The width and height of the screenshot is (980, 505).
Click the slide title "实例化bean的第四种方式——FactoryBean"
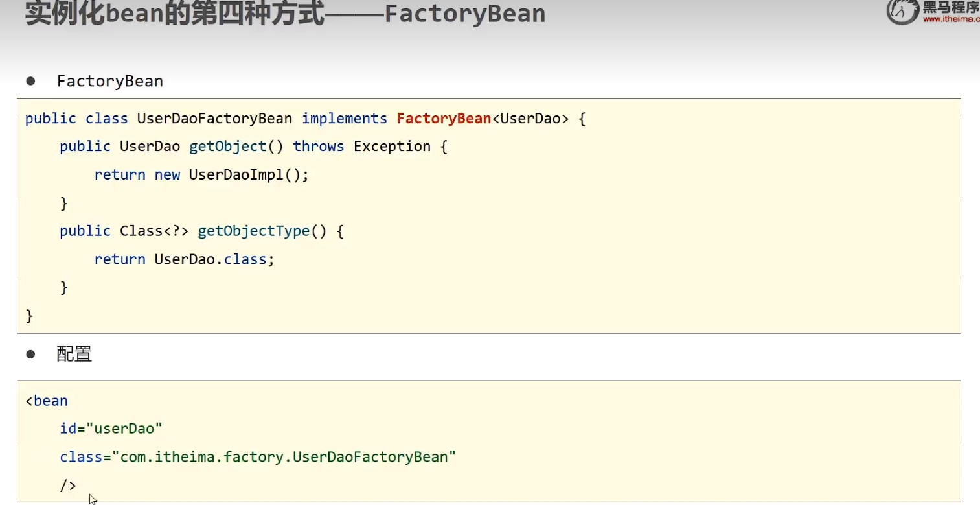285,13
